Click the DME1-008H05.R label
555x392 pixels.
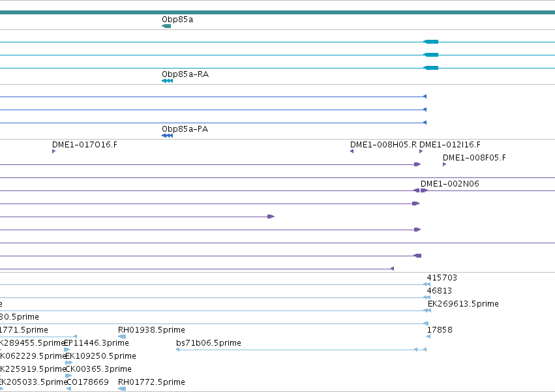point(383,145)
